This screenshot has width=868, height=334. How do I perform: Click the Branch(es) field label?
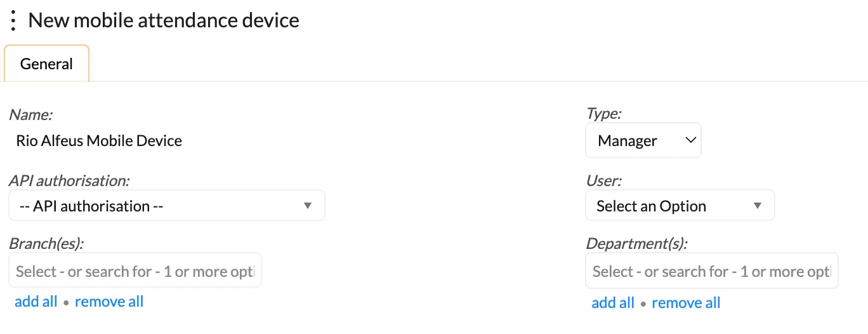point(46,243)
